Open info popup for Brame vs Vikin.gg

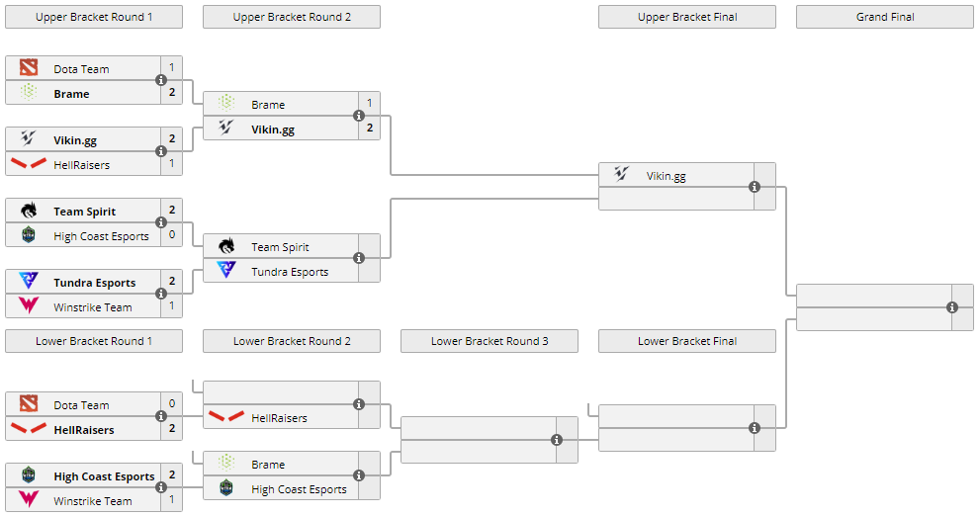click(x=359, y=117)
